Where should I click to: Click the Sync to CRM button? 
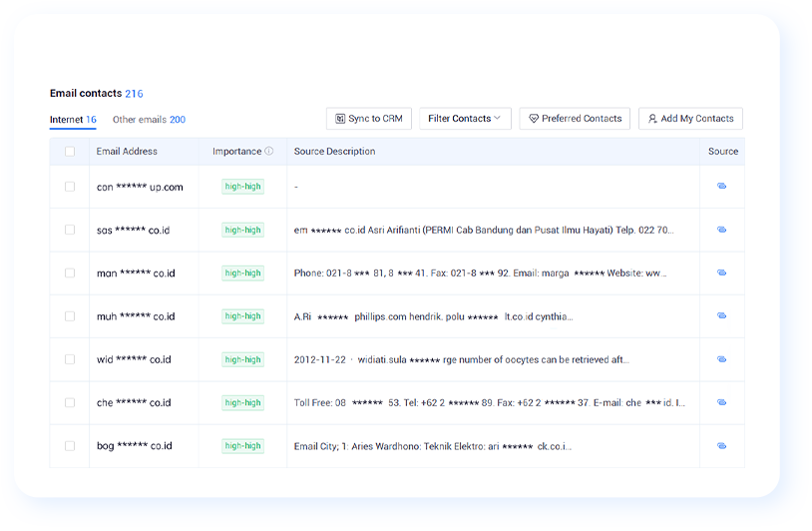[x=369, y=119]
